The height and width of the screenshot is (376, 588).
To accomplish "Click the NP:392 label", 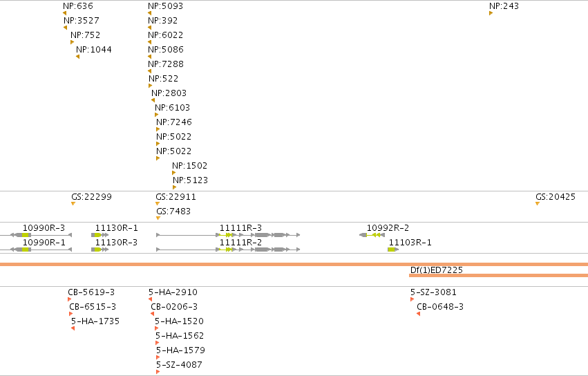I will (x=163, y=21).
